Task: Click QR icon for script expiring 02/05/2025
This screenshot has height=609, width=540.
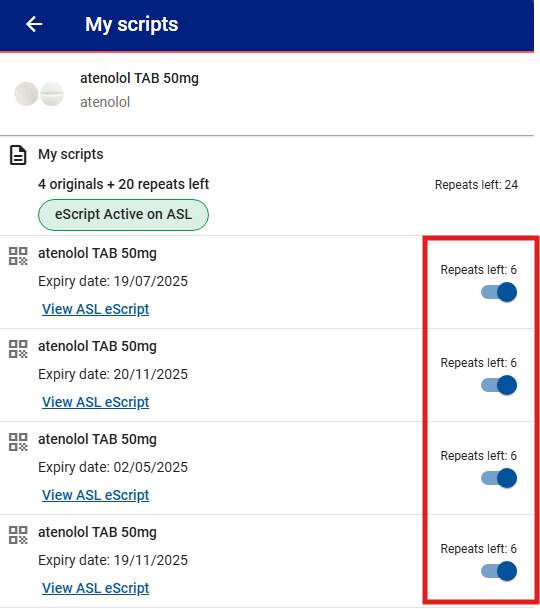Action: [x=18, y=442]
